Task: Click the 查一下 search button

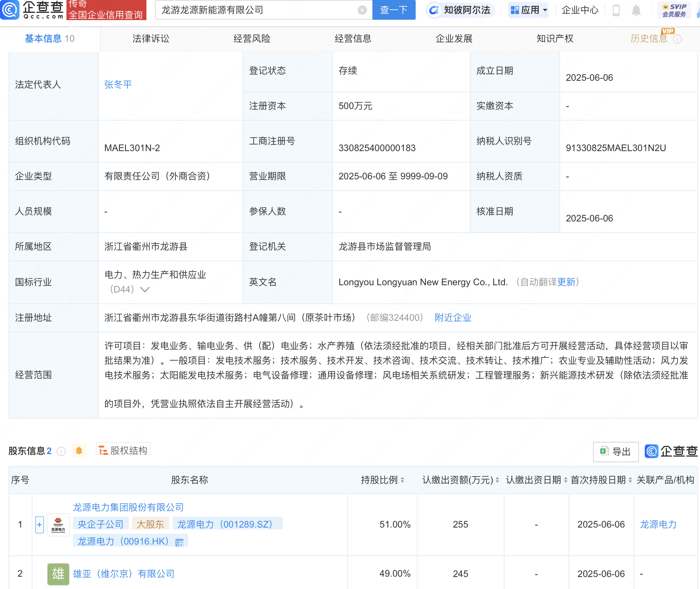Action: 394,10
